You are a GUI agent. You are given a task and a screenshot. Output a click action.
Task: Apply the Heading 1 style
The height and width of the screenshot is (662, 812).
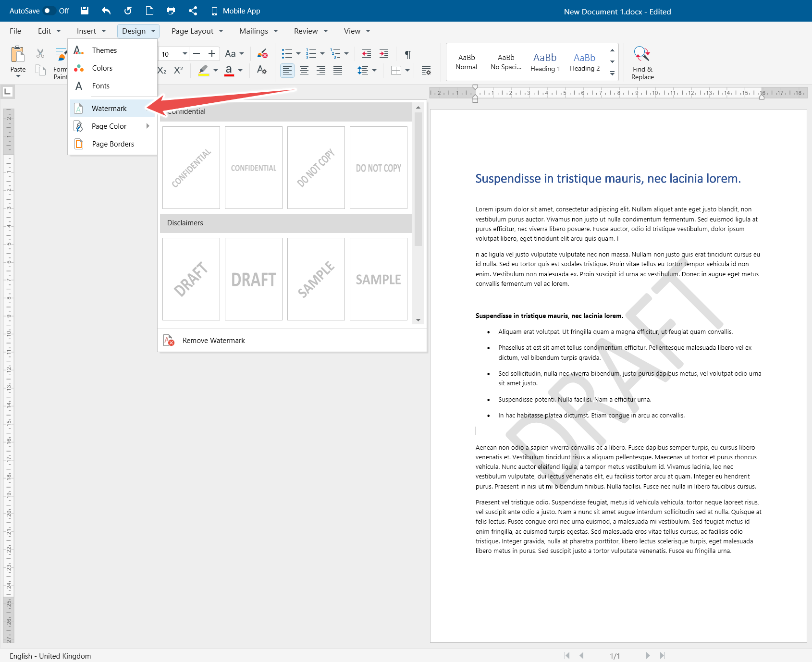click(545, 62)
